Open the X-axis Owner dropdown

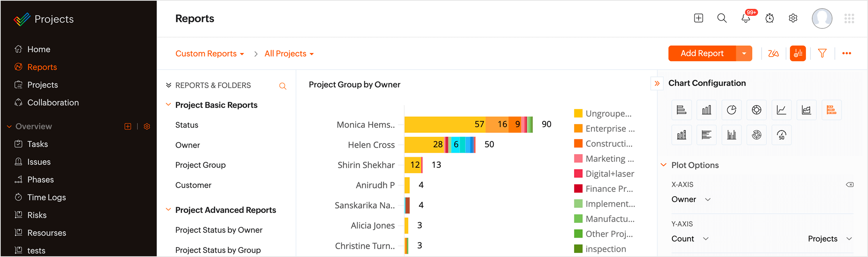click(x=691, y=199)
